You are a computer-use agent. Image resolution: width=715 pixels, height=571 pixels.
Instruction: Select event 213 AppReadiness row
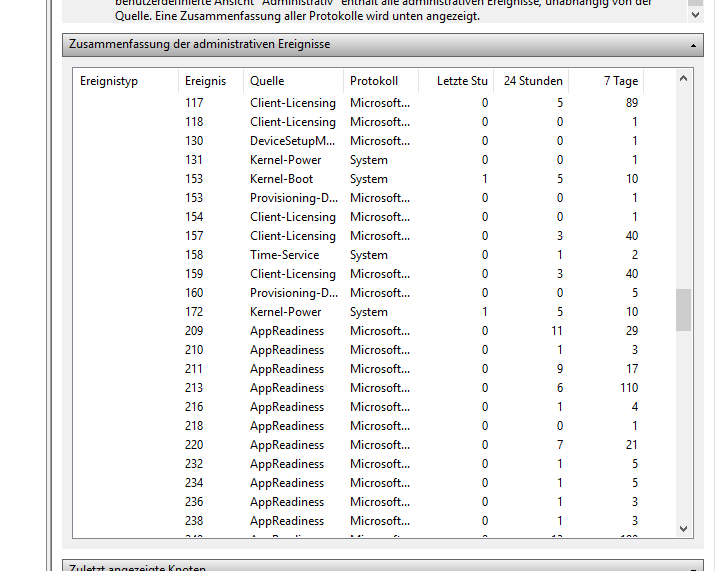[358, 388]
